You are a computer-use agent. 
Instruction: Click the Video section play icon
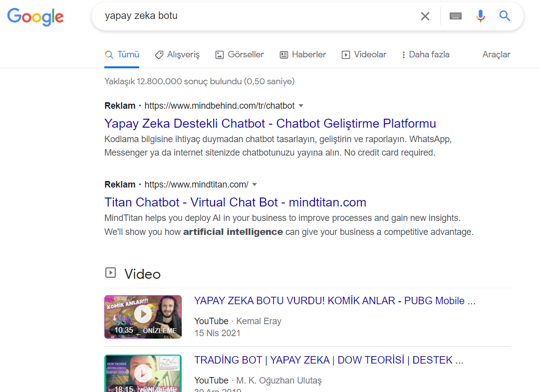coord(110,273)
